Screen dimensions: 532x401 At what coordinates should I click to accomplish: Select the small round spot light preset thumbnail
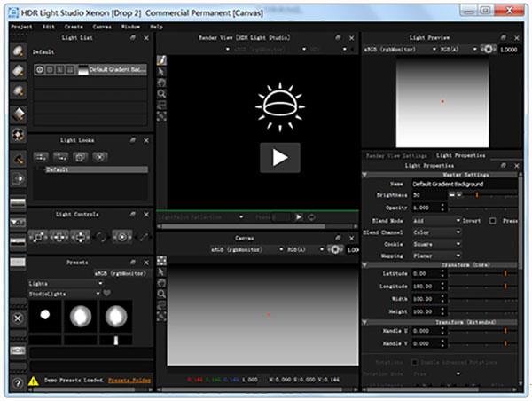point(45,316)
